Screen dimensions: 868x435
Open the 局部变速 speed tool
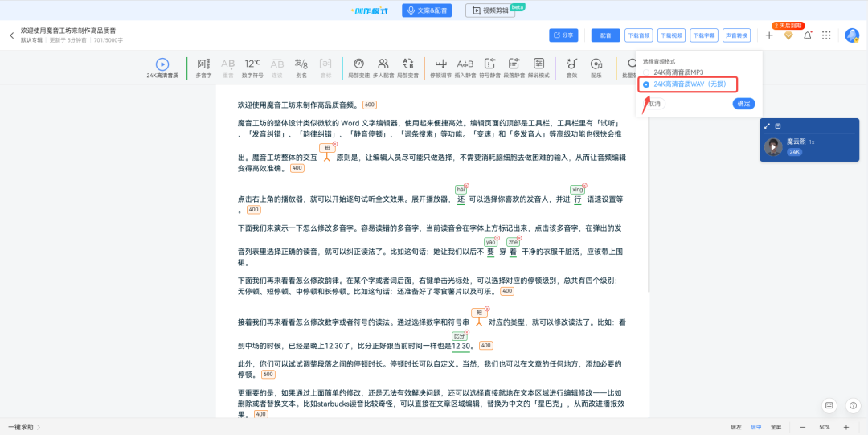[x=358, y=68]
